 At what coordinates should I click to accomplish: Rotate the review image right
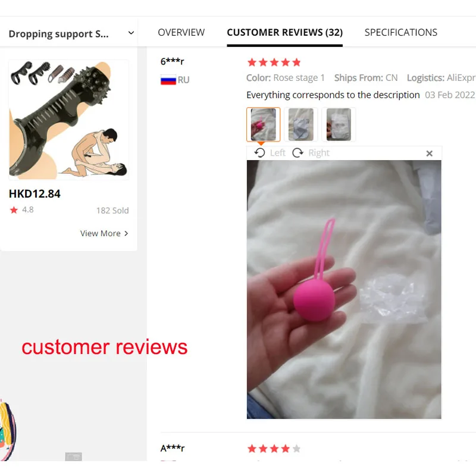(311, 153)
